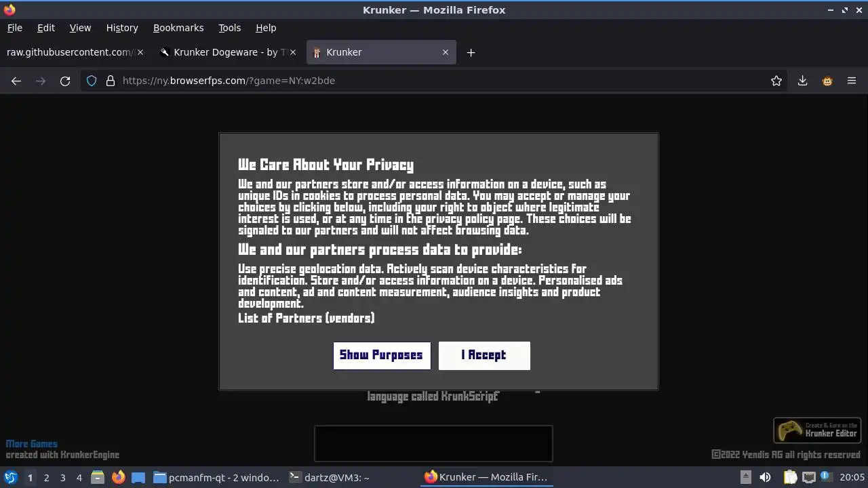The image size is (868, 488).
Task: Open the clipboard tray icon
Action: click(790, 477)
